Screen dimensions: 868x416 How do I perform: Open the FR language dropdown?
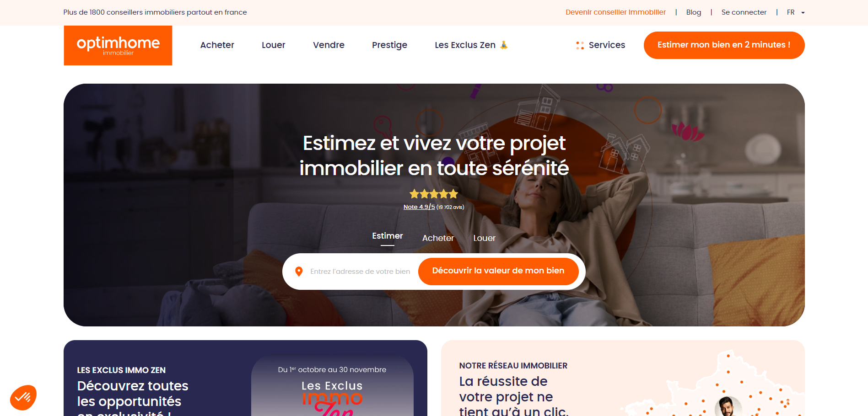[x=796, y=12]
